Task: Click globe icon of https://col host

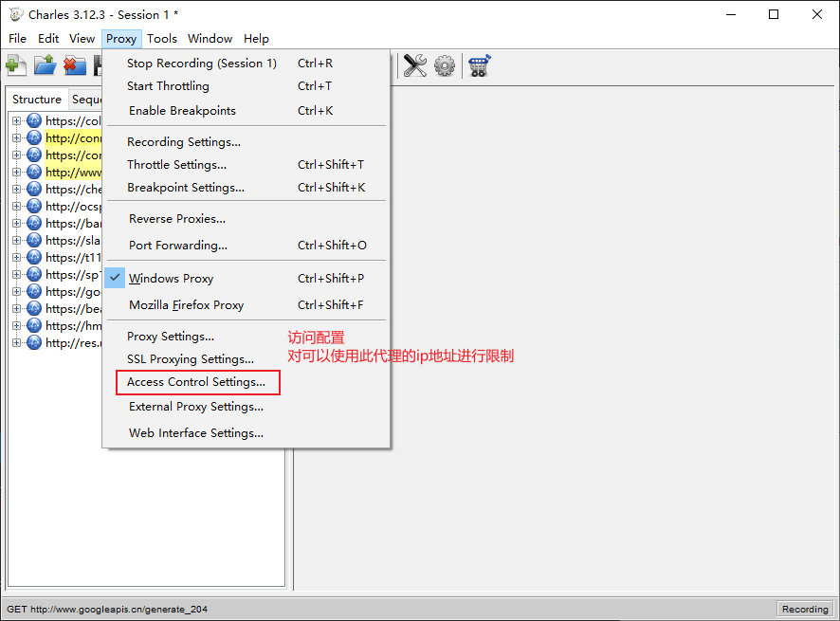Action: coord(34,120)
